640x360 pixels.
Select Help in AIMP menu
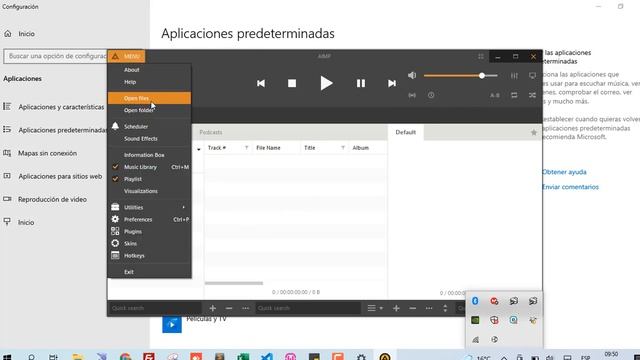click(x=130, y=82)
